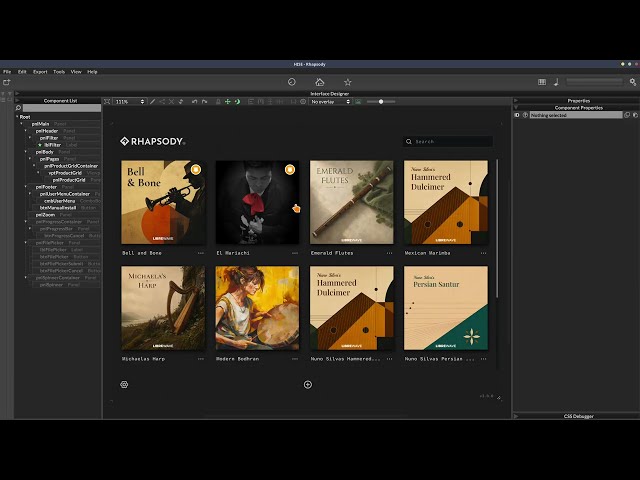Open the three-dot menu for Mexican Marimba
The height and width of the screenshot is (480, 640).
click(x=483, y=253)
